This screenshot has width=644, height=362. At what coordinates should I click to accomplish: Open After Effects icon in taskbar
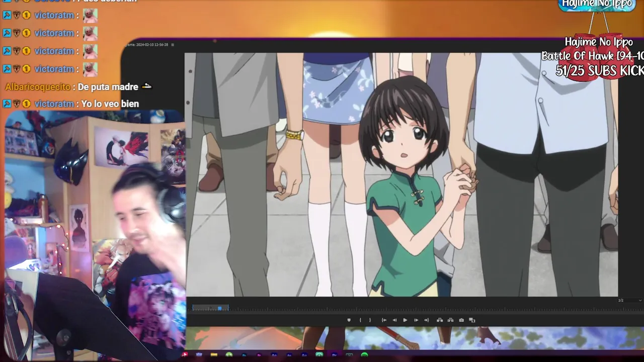pos(274,355)
